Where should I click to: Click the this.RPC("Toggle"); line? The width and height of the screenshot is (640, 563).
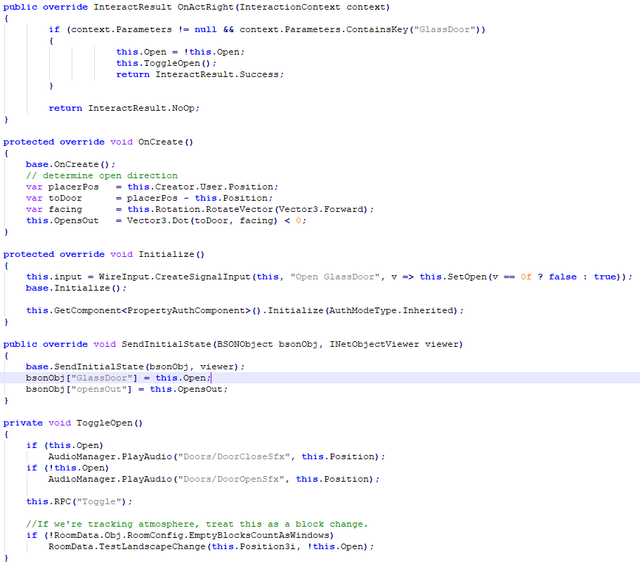79,501
